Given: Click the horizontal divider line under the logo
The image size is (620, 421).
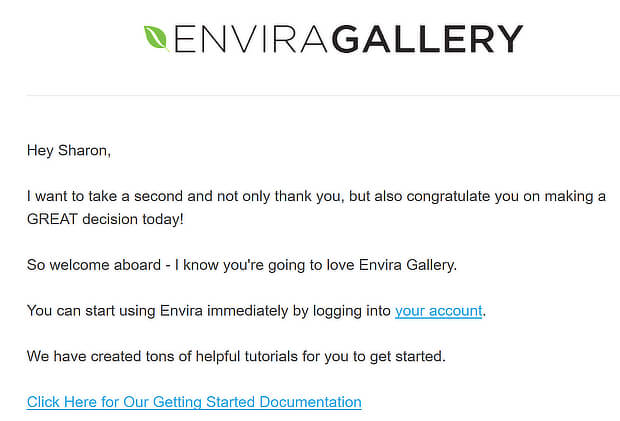Looking at the screenshot, I should [x=323, y=95].
